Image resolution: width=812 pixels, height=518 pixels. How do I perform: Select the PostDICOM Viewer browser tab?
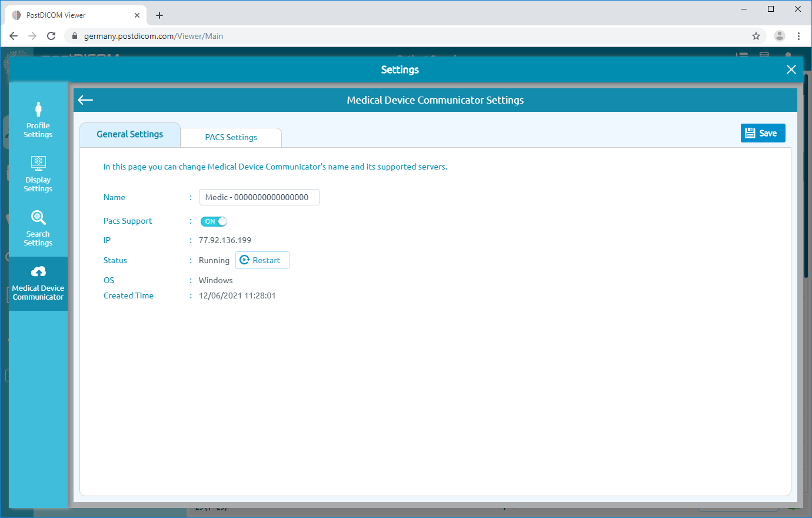[76, 15]
